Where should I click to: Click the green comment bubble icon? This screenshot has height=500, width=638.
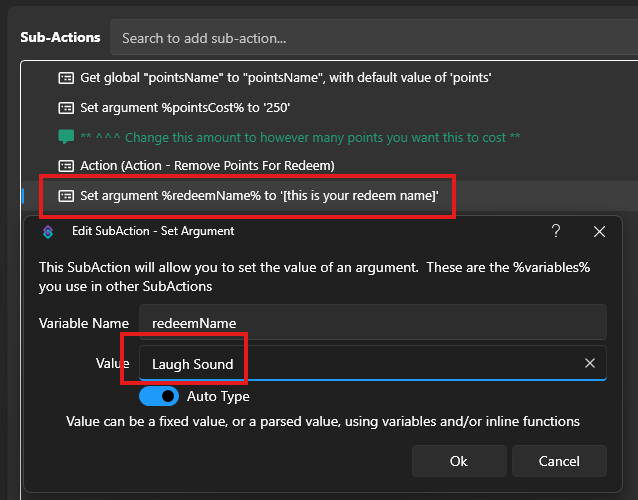67,137
